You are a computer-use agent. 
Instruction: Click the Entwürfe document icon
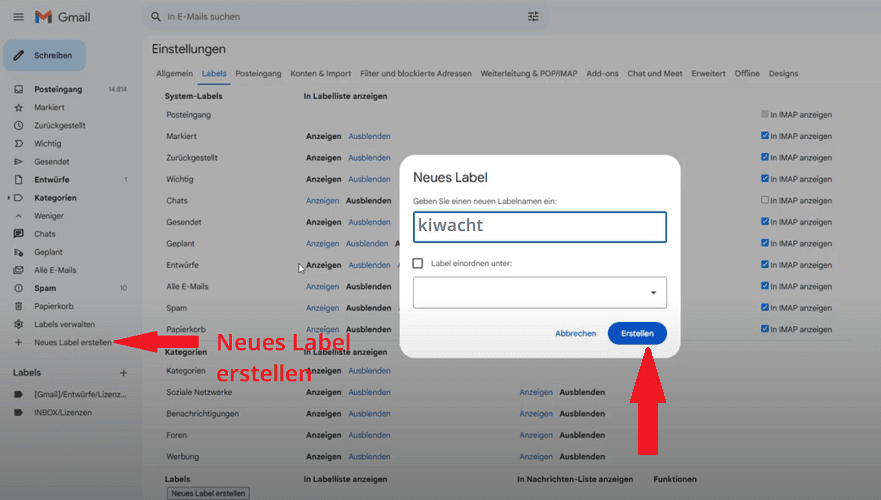point(19,180)
